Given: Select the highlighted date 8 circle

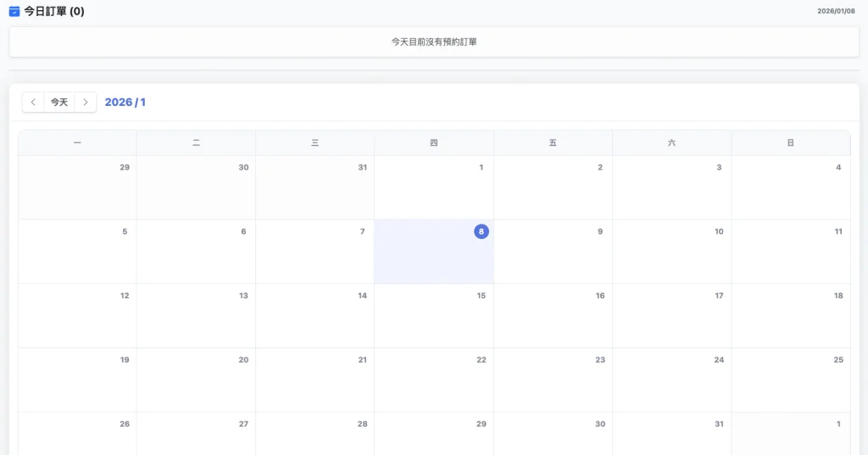Looking at the screenshot, I should pos(481,231).
